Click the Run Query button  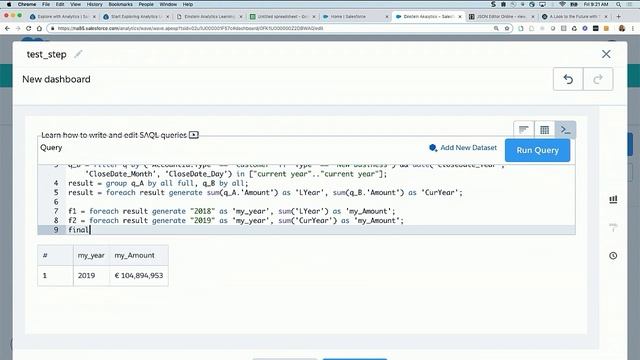[537, 150]
